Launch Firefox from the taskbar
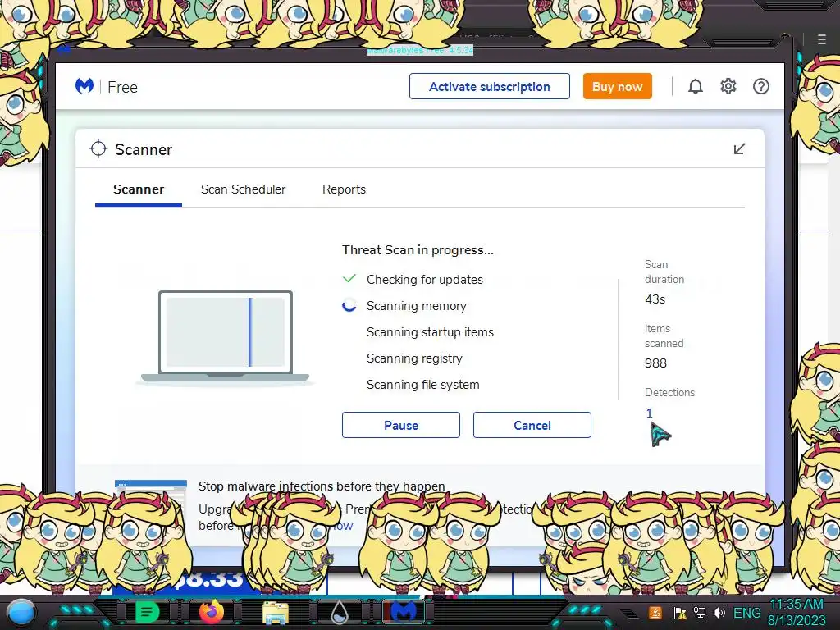The width and height of the screenshot is (840, 630). [x=211, y=612]
